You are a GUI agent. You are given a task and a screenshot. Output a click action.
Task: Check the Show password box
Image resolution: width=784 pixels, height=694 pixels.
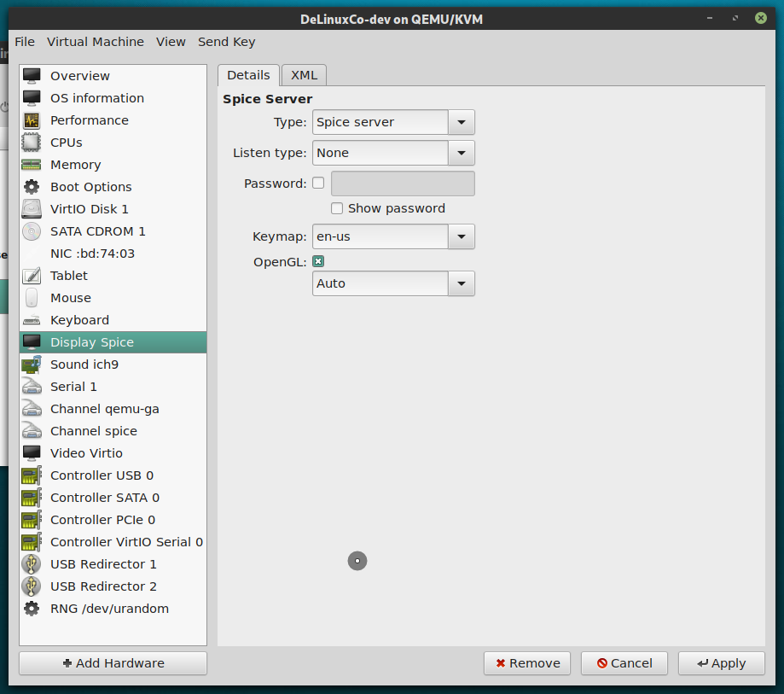tap(337, 207)
